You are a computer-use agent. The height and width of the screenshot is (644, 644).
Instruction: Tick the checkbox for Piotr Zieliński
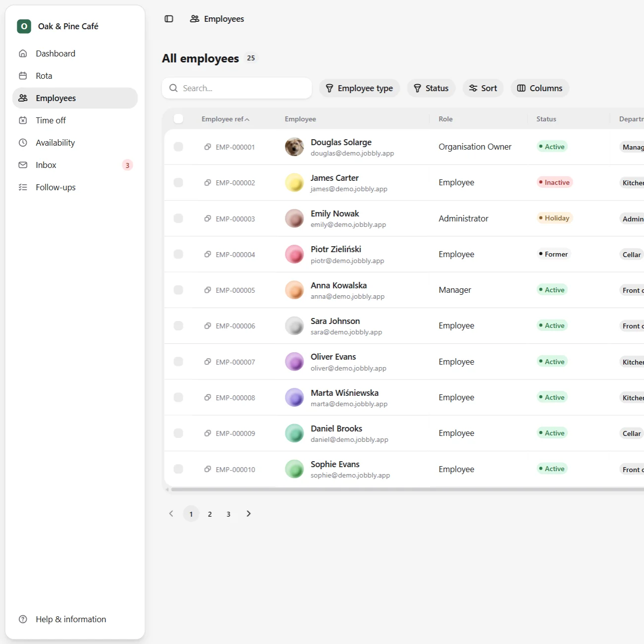(x=178, y=254)
